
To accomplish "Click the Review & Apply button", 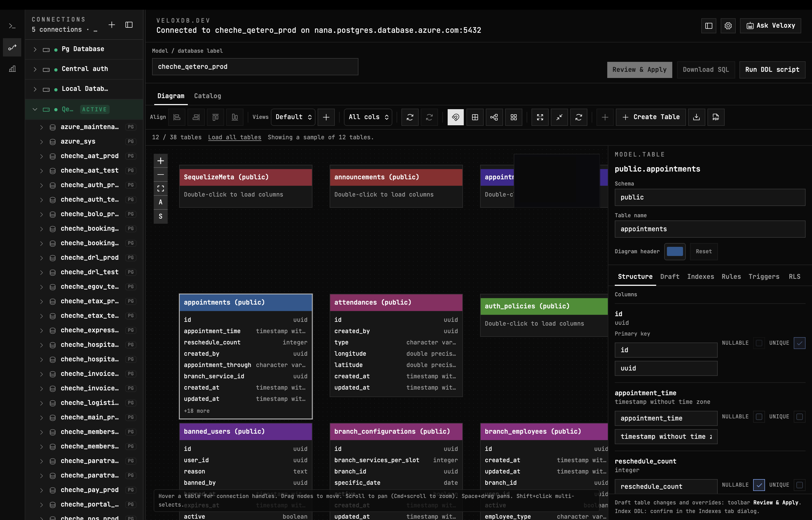I will pyautogui.click(x=639, y=70).
